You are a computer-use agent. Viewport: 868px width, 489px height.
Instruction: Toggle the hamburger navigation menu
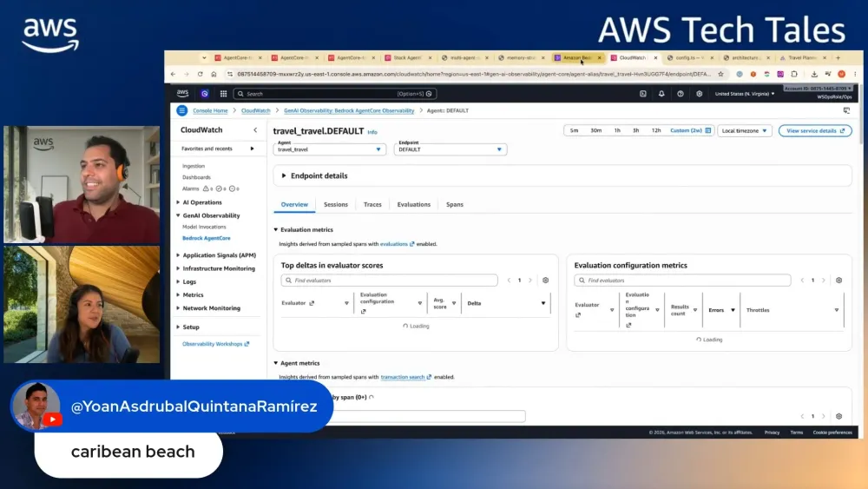click(x=181, y=110)
